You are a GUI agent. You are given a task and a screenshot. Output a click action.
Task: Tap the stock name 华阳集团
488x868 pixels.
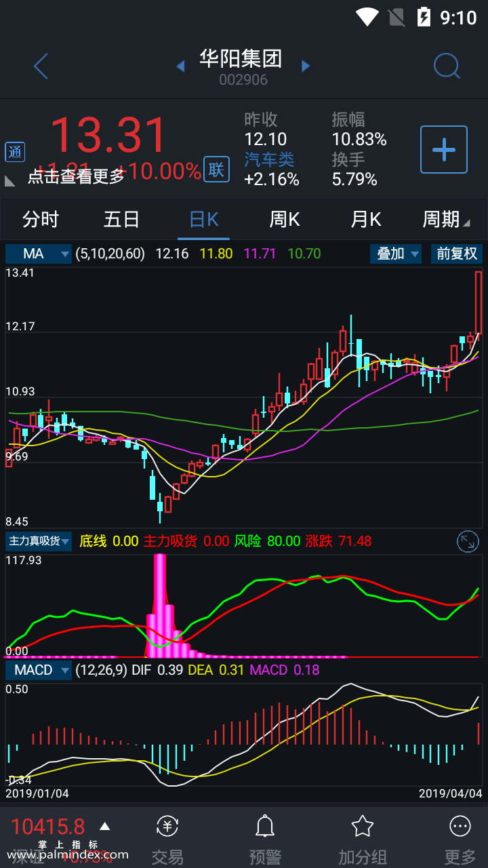point(241,59)
